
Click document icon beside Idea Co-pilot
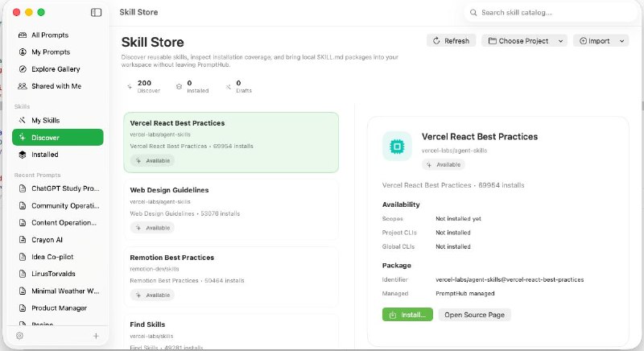click(x=23, y=257)
